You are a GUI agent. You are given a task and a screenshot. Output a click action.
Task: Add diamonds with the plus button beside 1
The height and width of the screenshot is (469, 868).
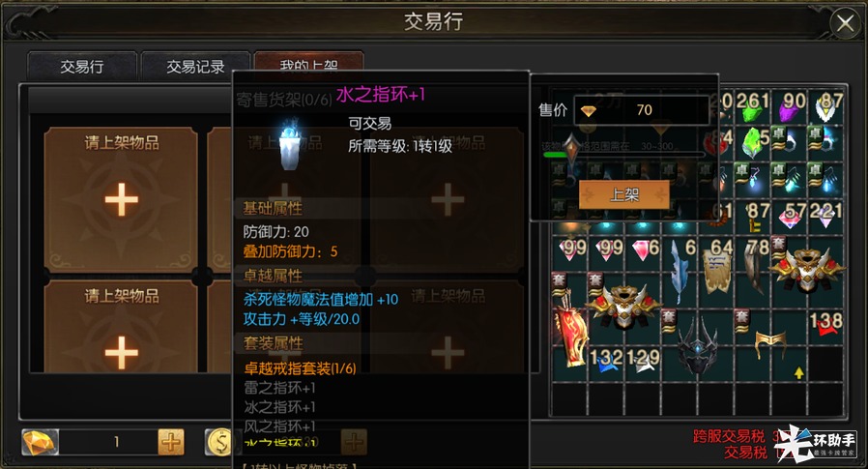(x=171, y=443)
